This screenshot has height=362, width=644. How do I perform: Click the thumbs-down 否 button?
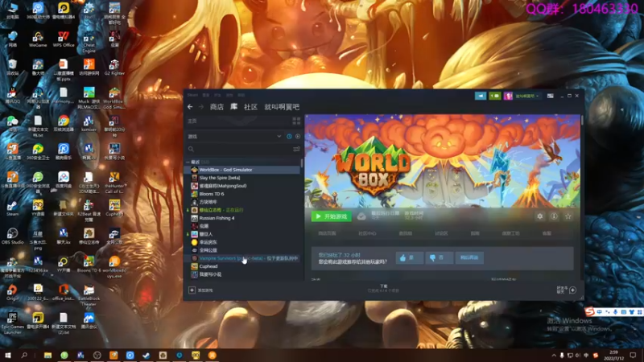click(x=439, y=257)
